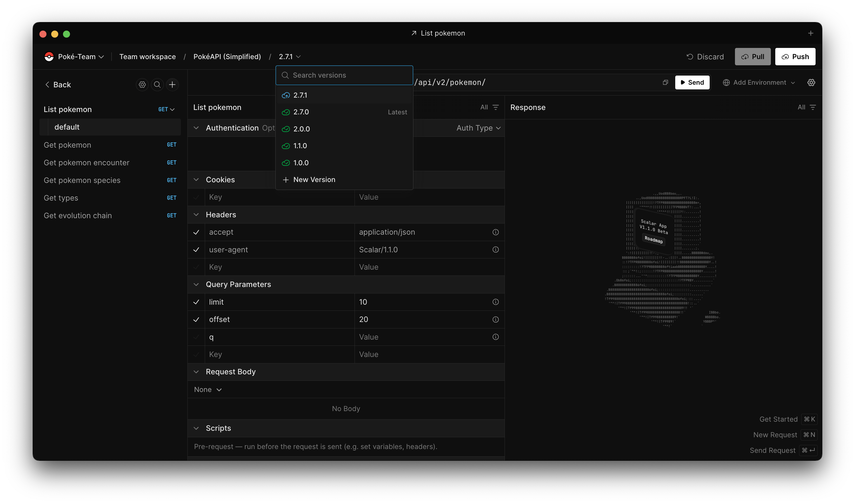The height and width of the screenshot is (504, 855).
Task: Click the Response All filter icon
Action: tap(813, 107)
